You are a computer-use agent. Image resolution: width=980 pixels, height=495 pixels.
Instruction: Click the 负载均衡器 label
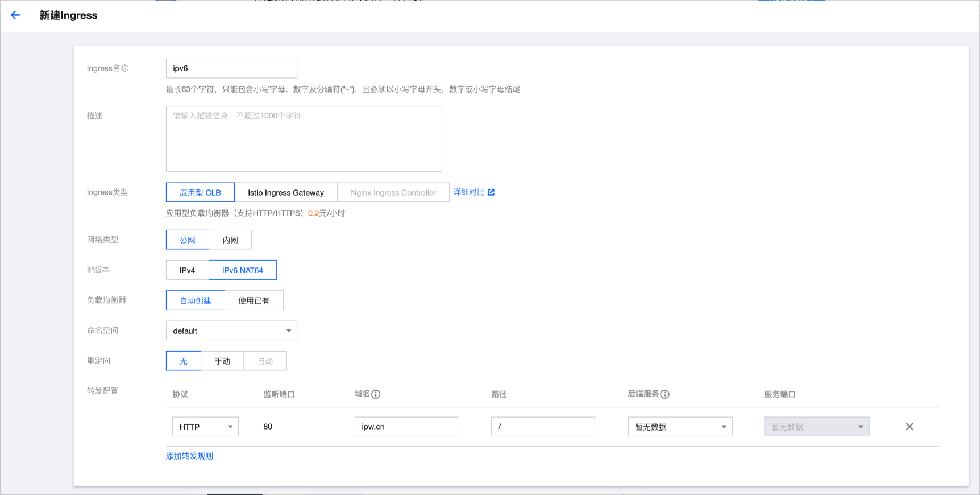click(107, 300)
